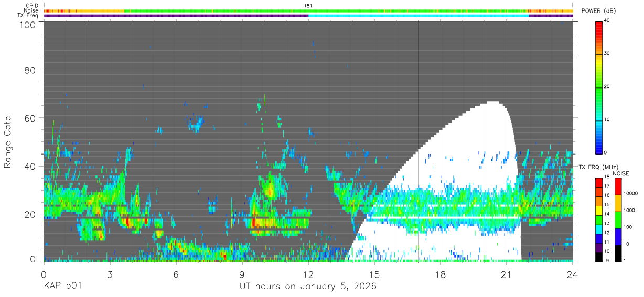Click the 1 label on NOISE colorbar
Screen dimensions: 644x297
tap(625, 261)
